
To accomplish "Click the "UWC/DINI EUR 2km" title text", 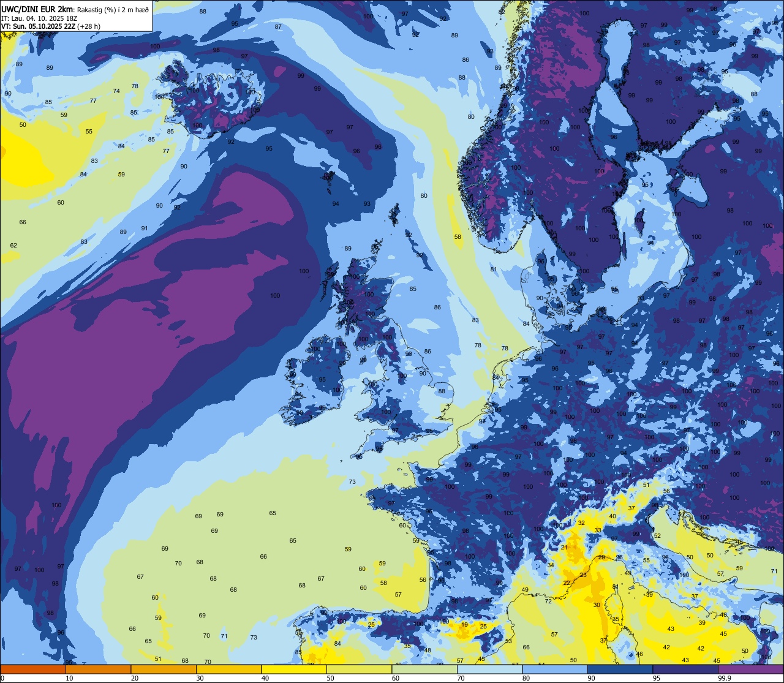I will point(37,9).
